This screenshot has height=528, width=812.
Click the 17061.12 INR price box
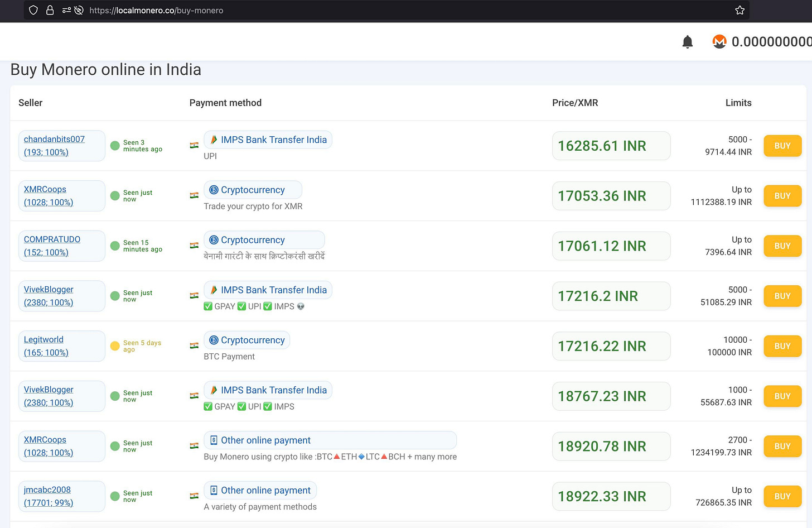click(611, 246)
